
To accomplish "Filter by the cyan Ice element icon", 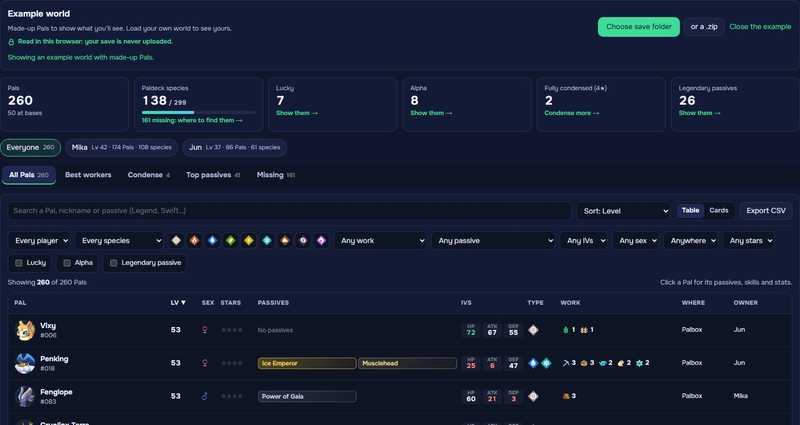I will (267, 240).
